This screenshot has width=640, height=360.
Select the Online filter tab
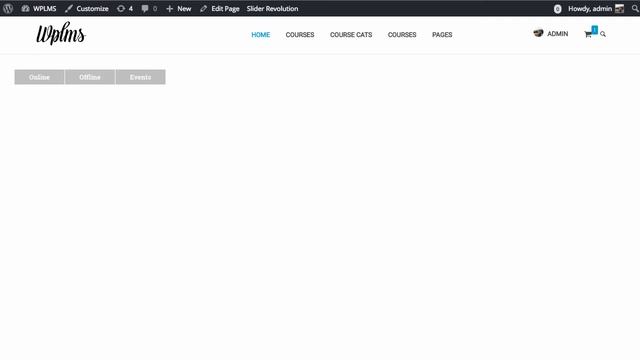[39, 77]
